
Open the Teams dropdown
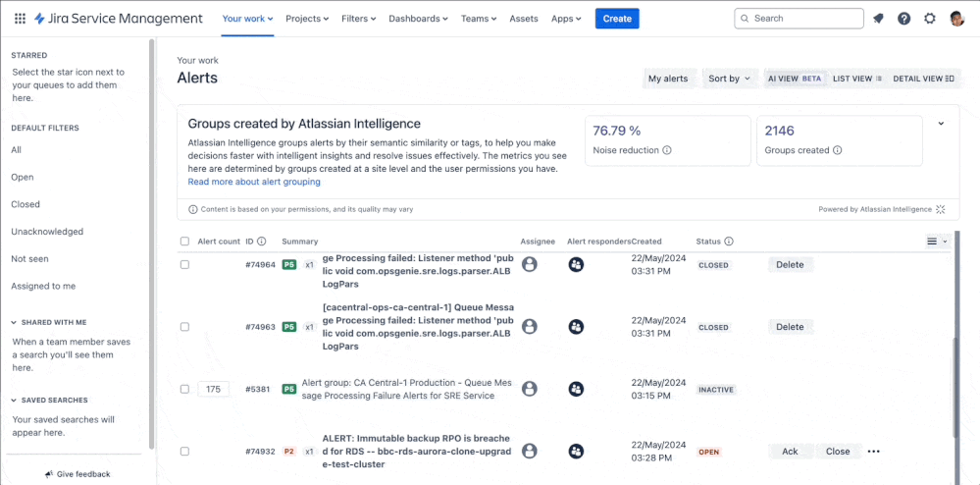[x=479, y=19]
